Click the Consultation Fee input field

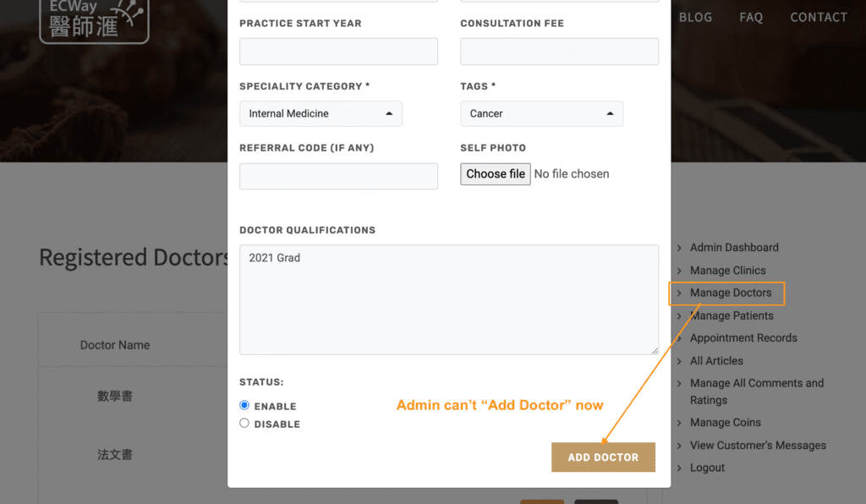[559, 51]
